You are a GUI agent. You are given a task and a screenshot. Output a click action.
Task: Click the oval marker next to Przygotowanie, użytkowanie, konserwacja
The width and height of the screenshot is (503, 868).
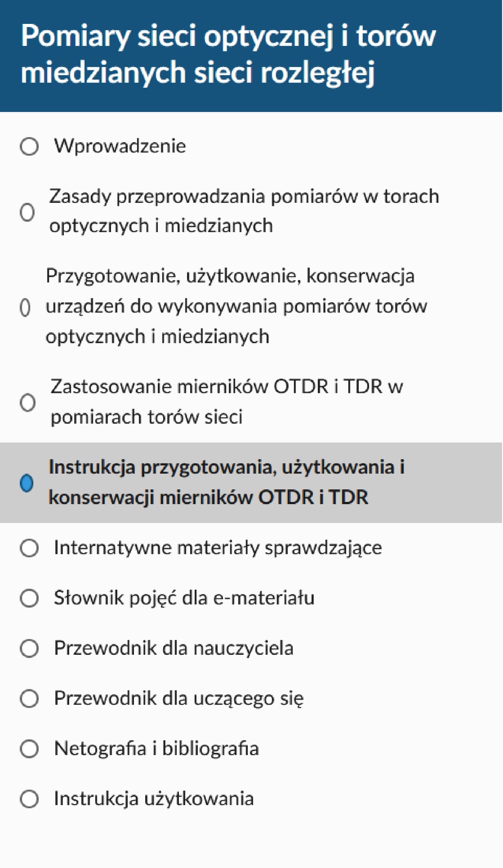(25, 308)
